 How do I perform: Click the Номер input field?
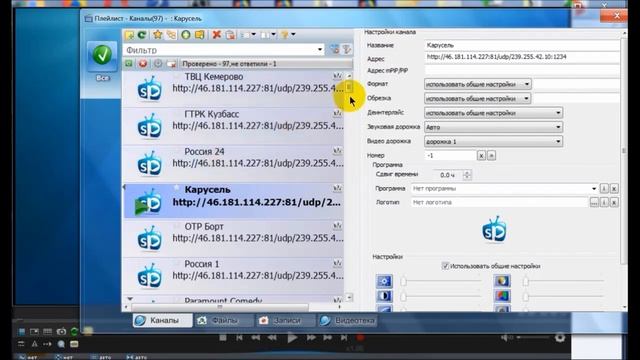point(450,156)
